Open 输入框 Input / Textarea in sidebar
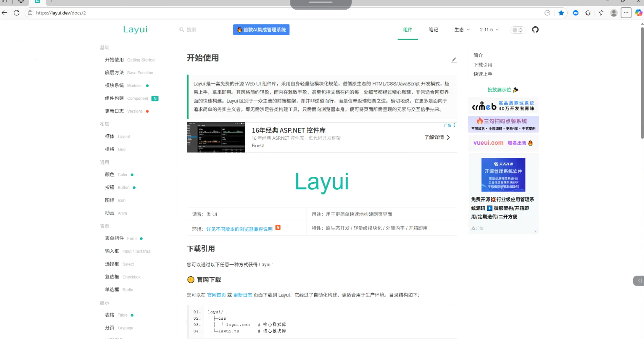Screen dimensions: 644x339 [x=127, y=252]
